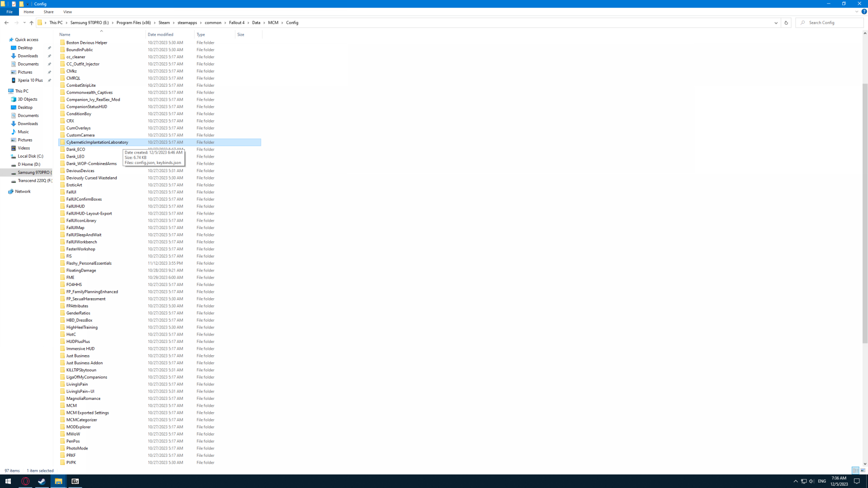Expand the ribbon with the chevron

tap(856, 12)
